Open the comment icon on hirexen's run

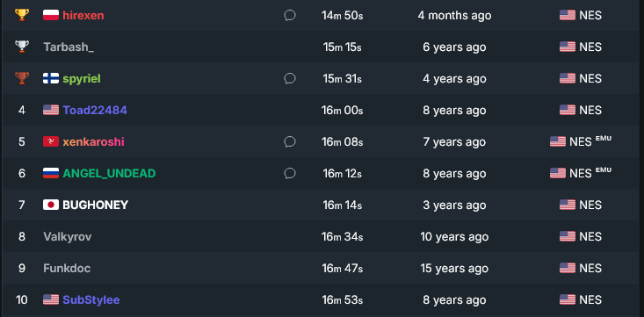tap(290, 16)
